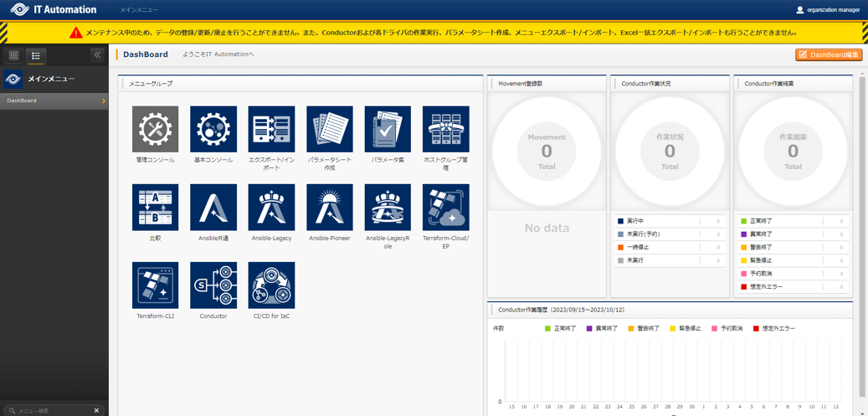Switch sidebar to grid view
Screen dimensions: 868x416
(x=14, y=55)
